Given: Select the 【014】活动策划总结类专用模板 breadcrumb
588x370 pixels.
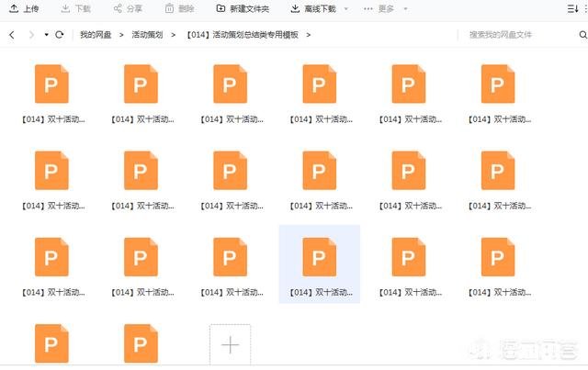Looking at the screenshot, I should 243,35.
